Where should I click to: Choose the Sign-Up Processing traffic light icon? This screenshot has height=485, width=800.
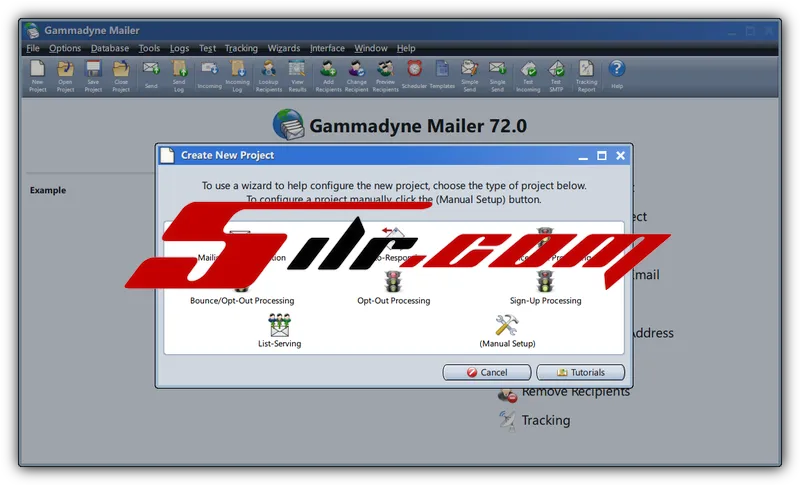click(545, 283)
